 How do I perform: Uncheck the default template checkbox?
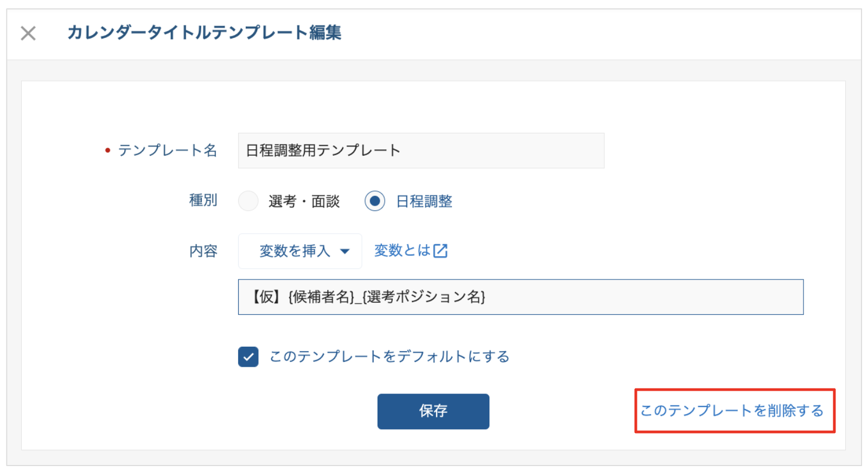248,357
